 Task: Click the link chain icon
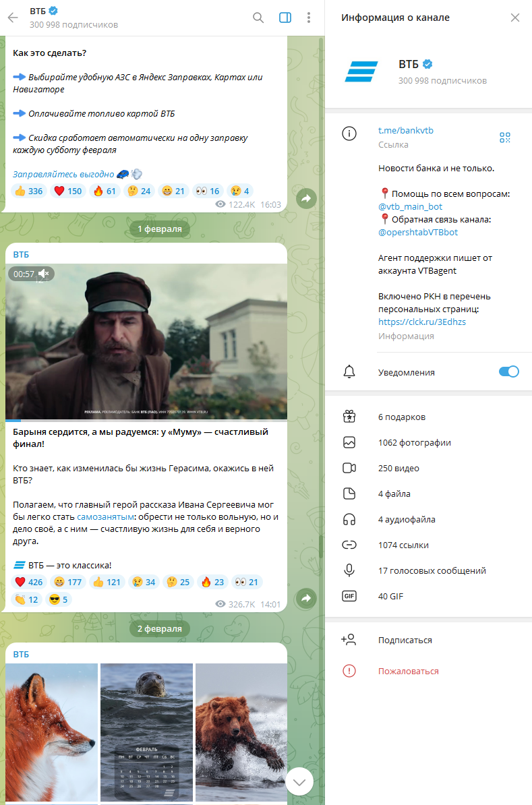pos(349,545)
